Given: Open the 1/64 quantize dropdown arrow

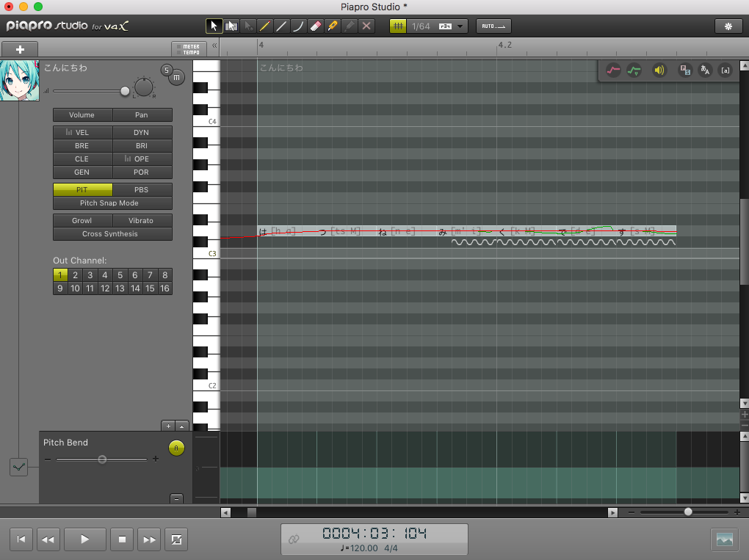Looking at the screenshot, I should [460, 26].
